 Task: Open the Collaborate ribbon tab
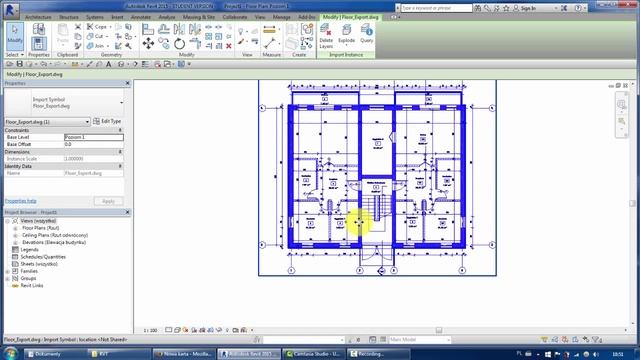click(x=235, y=17)
